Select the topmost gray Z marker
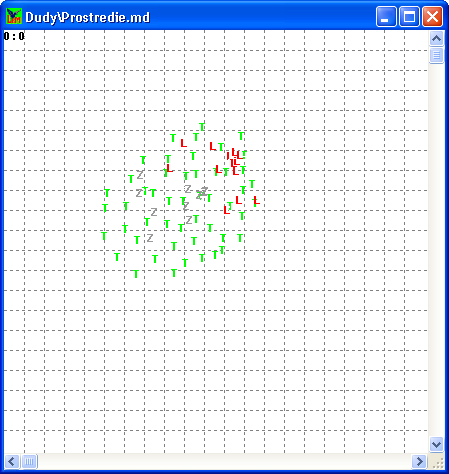The width and height of the screenshot is (449, 474). pos(140,174)
